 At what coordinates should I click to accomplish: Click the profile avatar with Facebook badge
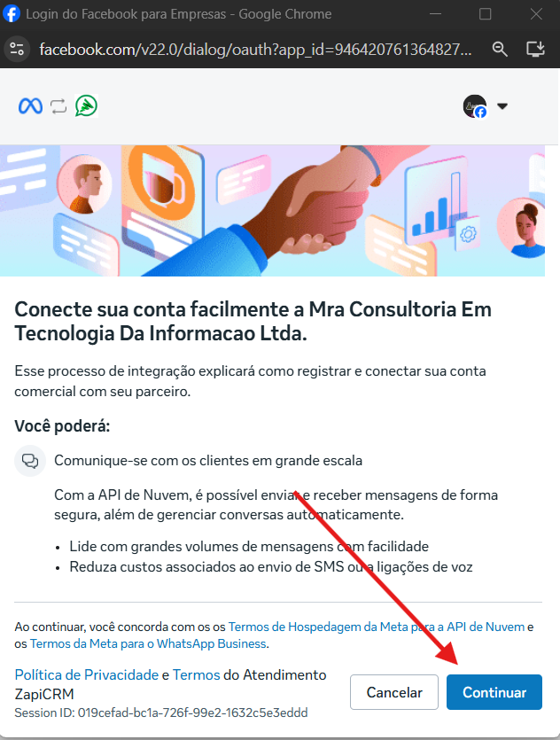coord(475,106)
